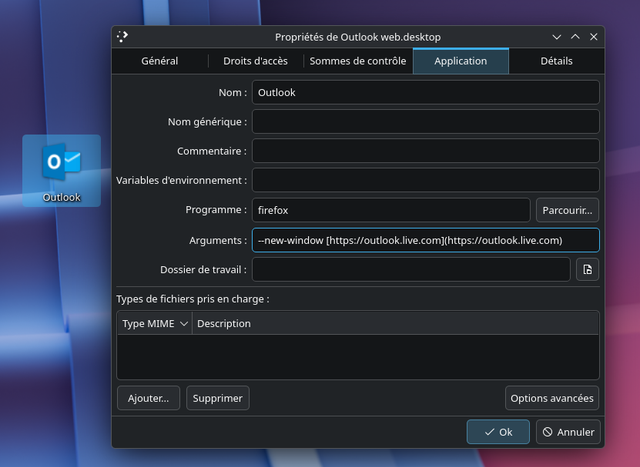Viewport: 640px width, 467px height.
Task: Click the Programme field containing firefox
Action: point(391,210)
